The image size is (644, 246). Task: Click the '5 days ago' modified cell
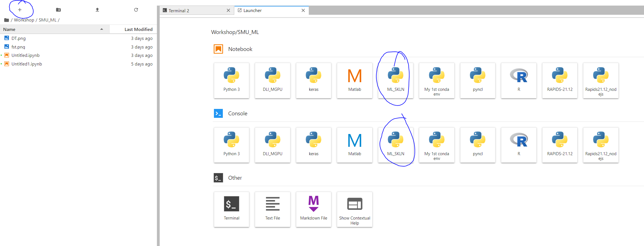pyautogui.click(x=142, y=64)
